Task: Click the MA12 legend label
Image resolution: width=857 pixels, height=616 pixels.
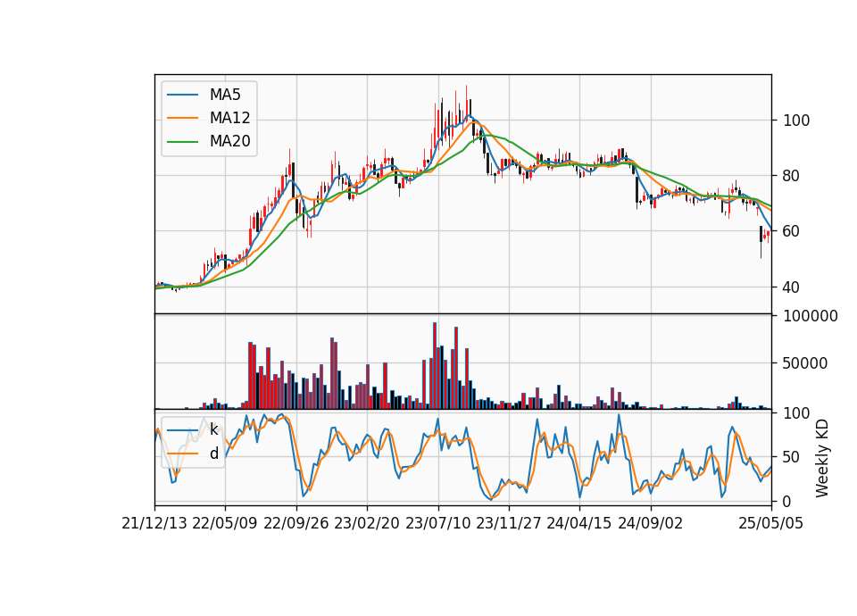Action: tap(229, 118)
